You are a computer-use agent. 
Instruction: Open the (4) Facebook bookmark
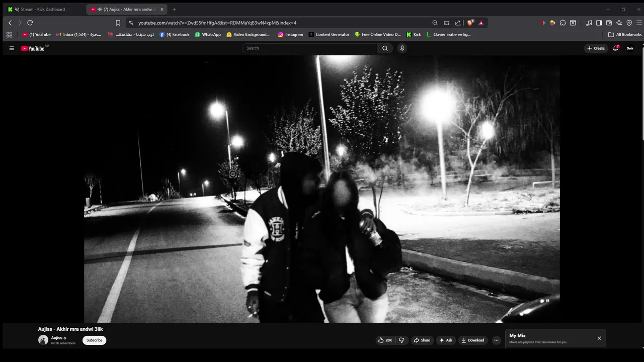point(175,35)
